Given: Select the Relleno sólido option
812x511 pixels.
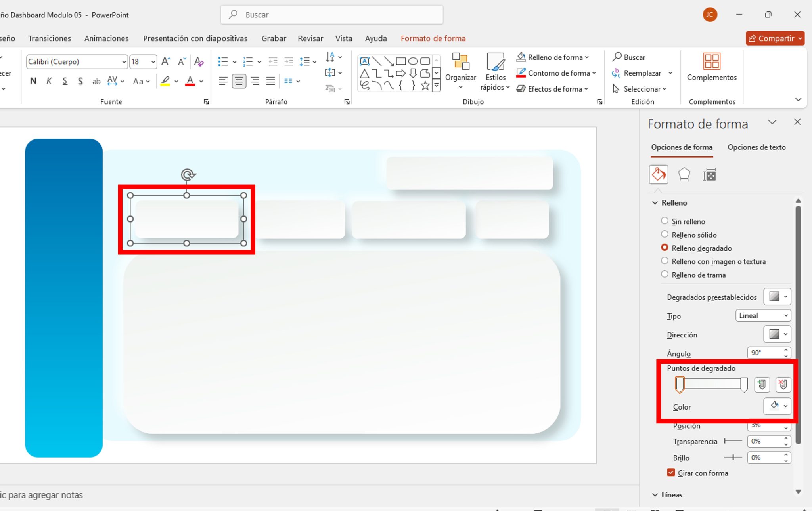Looking at the screenshot, I should point(665,235).
